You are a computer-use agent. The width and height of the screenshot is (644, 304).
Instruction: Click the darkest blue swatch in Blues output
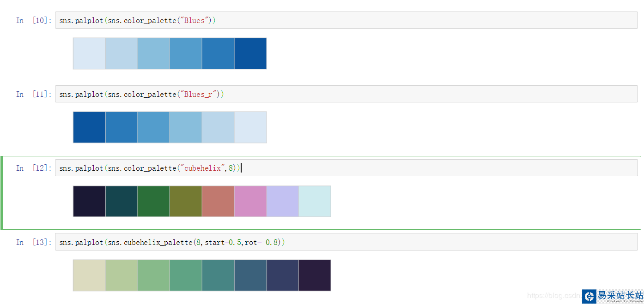coord(250,54)
